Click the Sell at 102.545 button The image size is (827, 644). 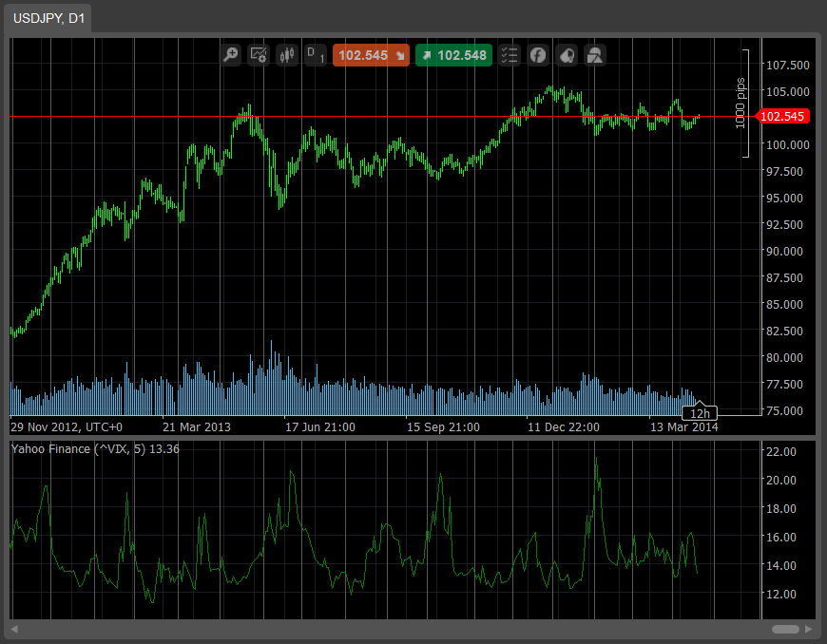[363, 55]
